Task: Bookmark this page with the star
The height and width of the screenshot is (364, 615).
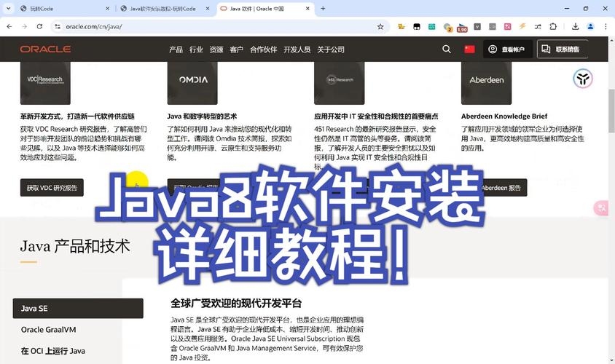Action: [380, 27]
